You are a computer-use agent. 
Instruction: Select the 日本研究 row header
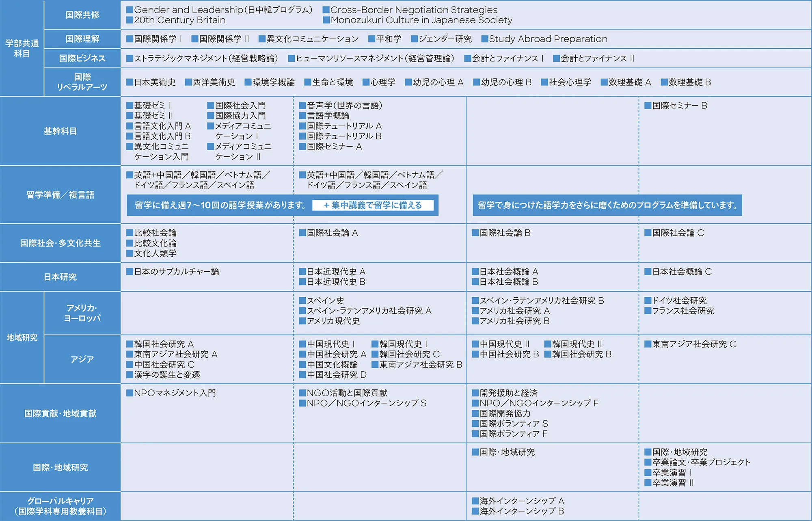pyautogui.click(x=60, y=277)
